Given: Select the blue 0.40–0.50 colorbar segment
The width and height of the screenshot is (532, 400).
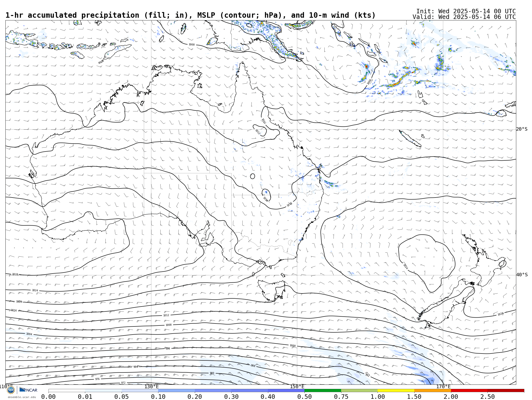Looking at the screenshot, I should tap(286, 391).
